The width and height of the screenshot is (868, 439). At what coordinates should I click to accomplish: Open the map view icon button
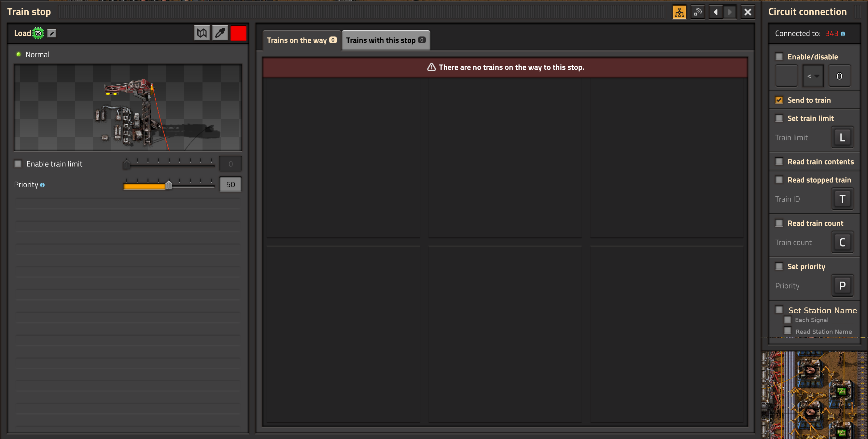coord(202,33)
